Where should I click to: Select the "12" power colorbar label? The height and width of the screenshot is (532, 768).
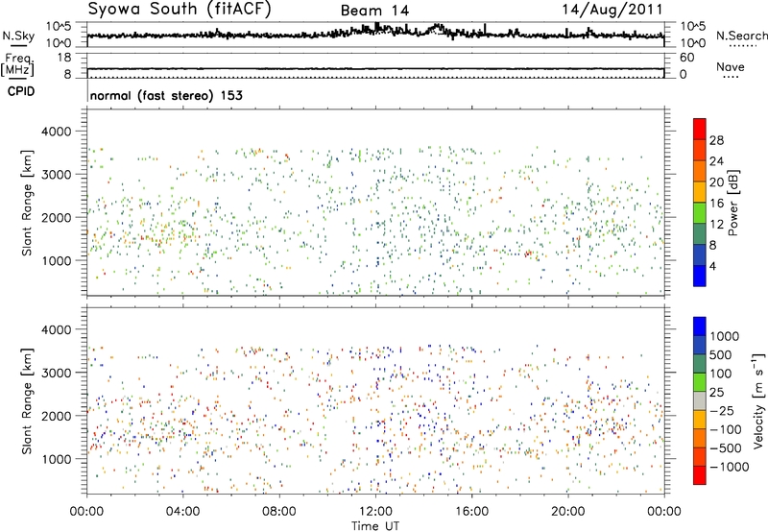[x=716, y=225]
